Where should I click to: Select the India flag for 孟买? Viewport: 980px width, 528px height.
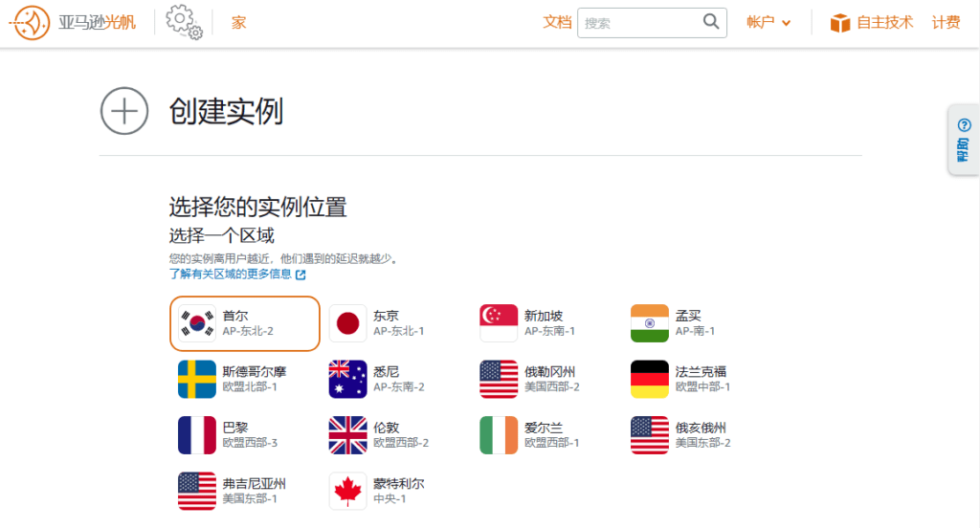pos(650,323)
